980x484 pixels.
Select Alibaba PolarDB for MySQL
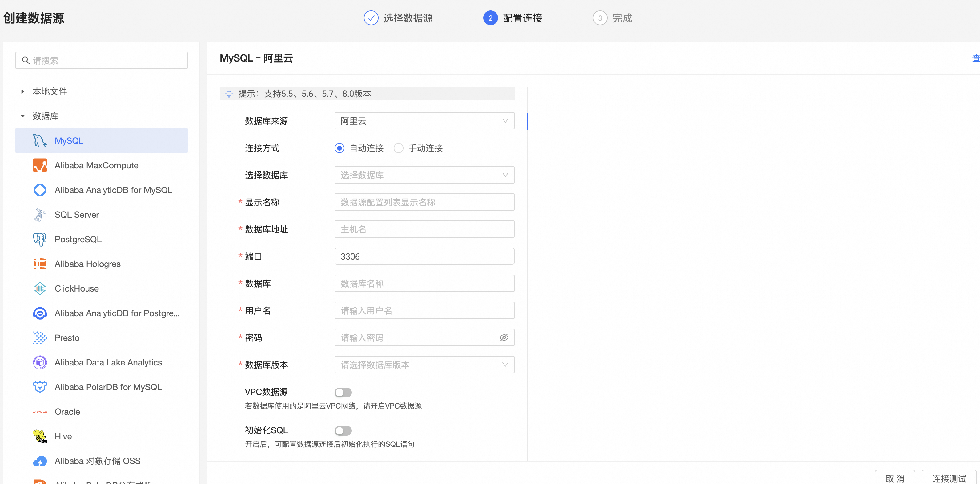click(101, 387)
